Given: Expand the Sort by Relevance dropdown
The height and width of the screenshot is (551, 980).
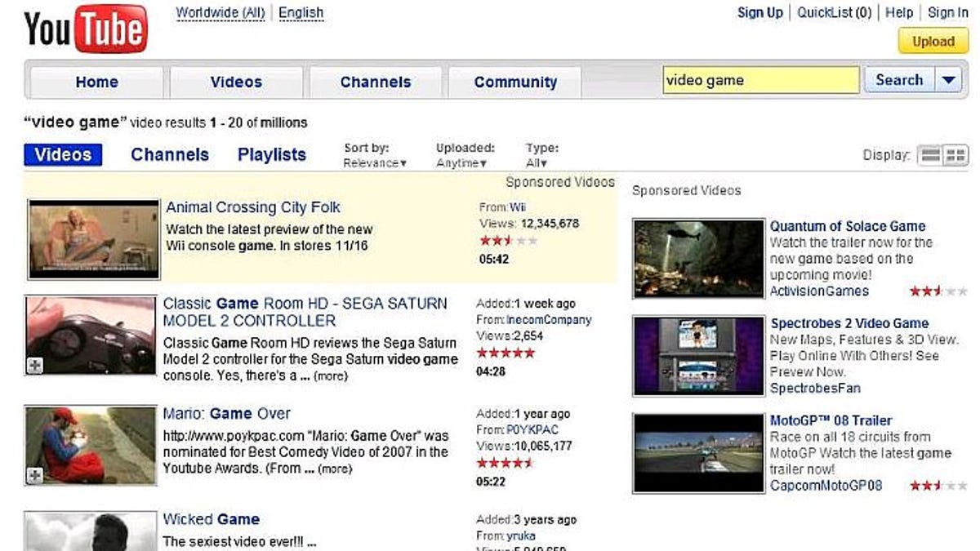Looking at the screenshot, I should coord(375,163).
